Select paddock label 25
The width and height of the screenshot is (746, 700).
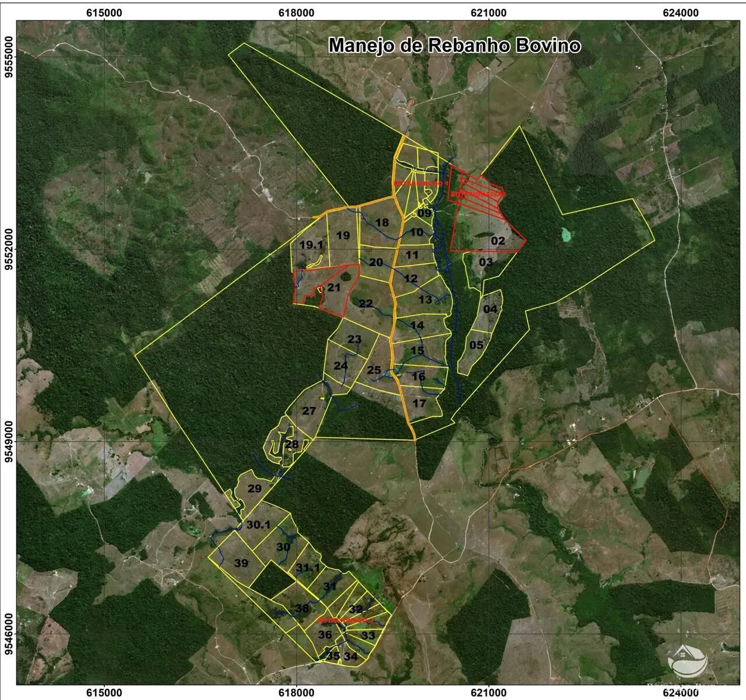(x=374, y=370)
